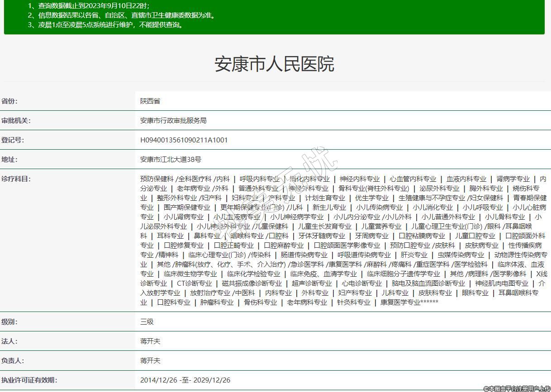Click the province value 陕西省
Image resolution: width=551 pixels, height=392 pixels.
(150, 101)
